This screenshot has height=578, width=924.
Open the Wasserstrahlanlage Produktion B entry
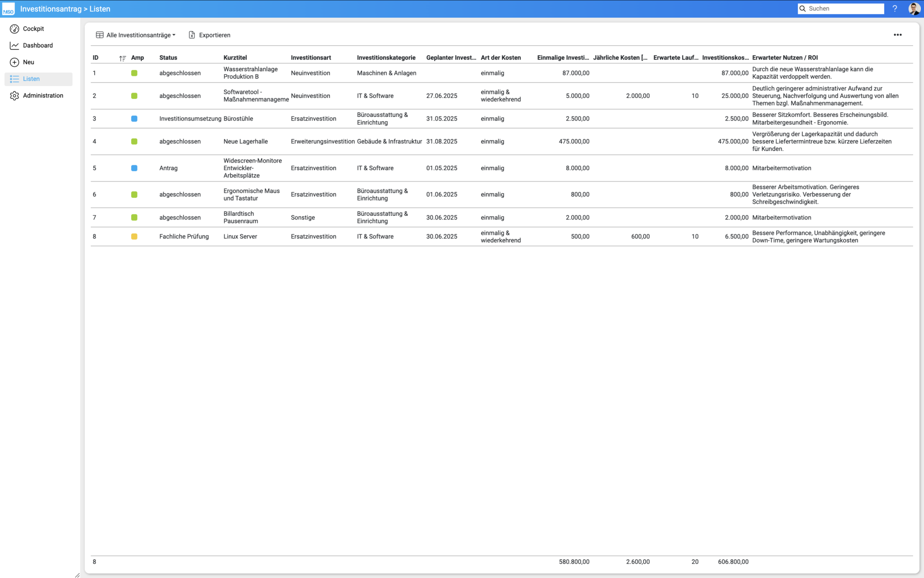250,73
